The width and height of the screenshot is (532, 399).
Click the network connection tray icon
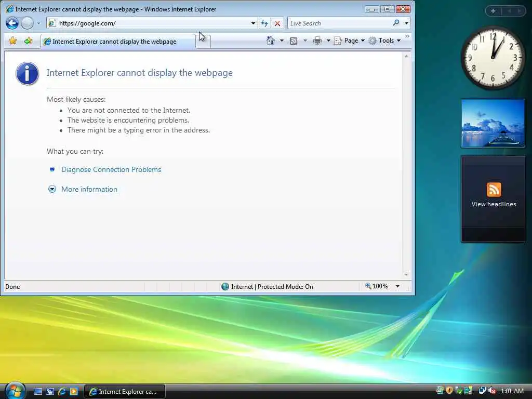482,391
